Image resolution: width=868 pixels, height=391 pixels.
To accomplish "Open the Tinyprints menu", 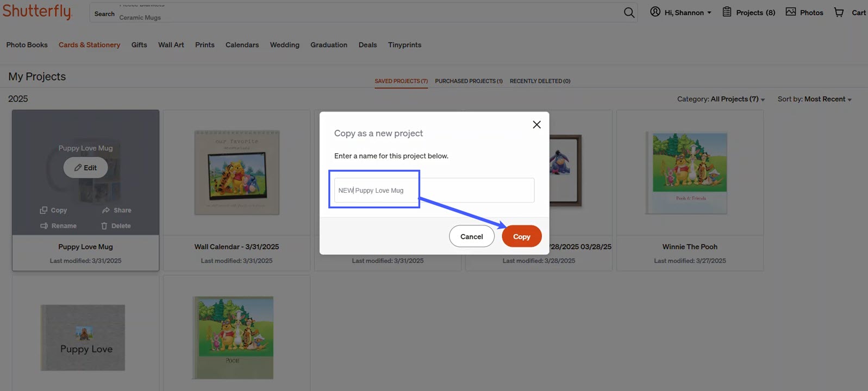I will coord(404,45).
